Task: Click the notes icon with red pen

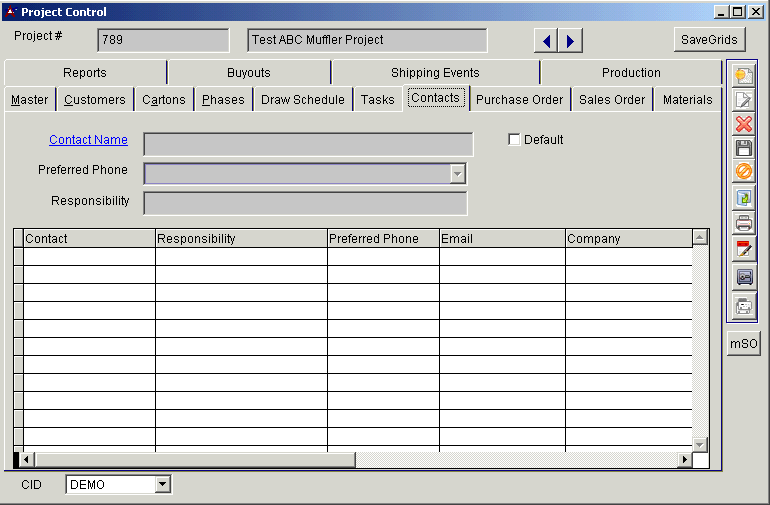Action: 743,248
